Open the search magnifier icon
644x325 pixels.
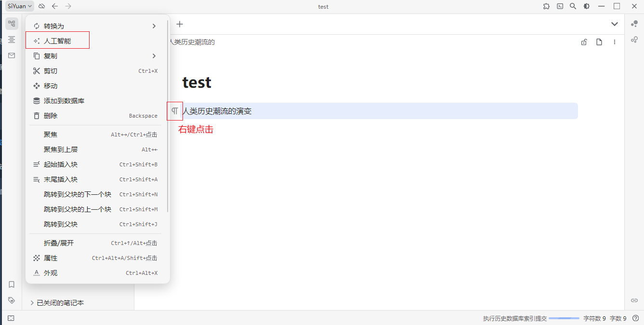point(573,6)
